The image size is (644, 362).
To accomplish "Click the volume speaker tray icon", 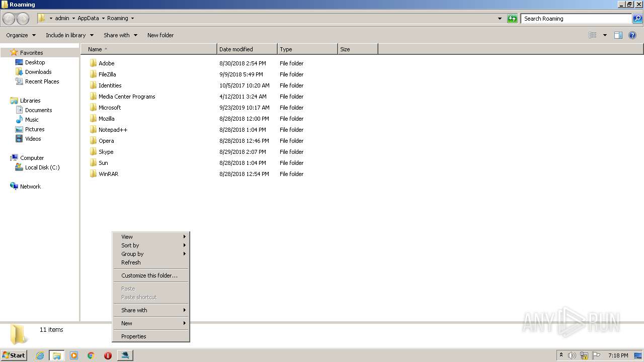I will 572,355.
